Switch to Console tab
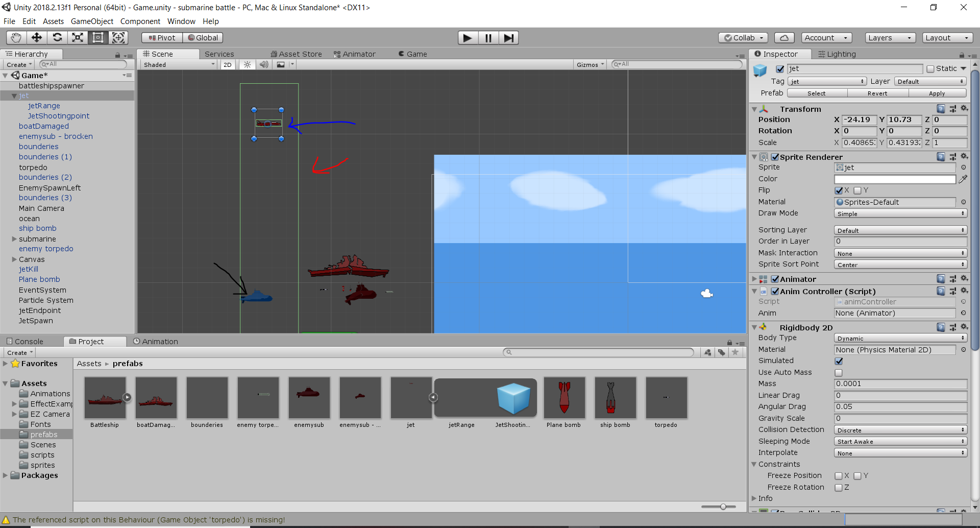The width and height of the screenshot is (980, 528). coord(25,341)
